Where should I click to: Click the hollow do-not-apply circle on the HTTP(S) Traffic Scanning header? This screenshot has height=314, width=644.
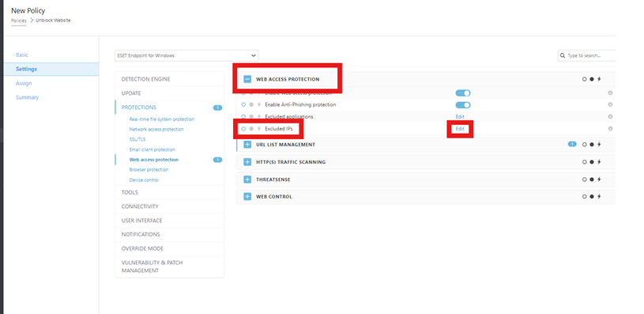tap(585, 162)
